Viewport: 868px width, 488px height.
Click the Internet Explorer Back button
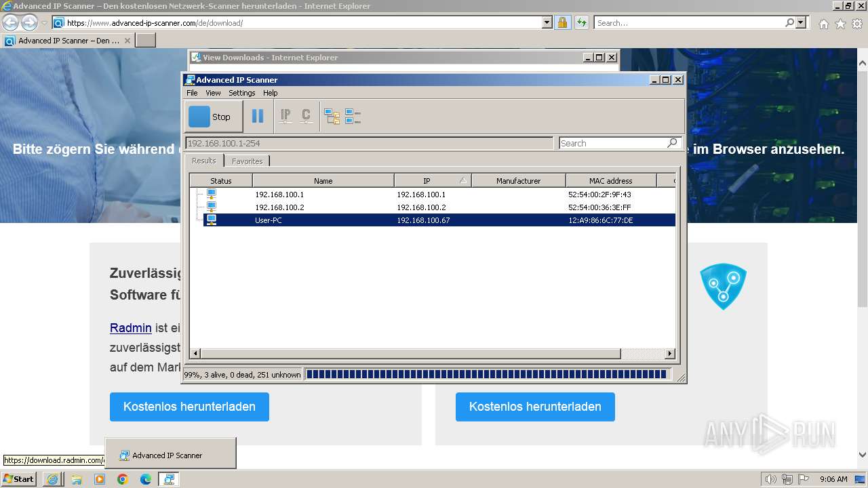[10, 22]
